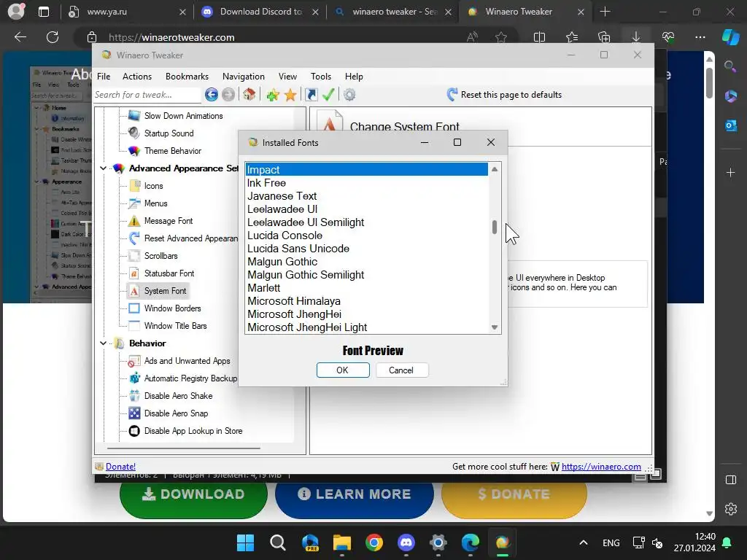Open Theme Behavior tweak

pos(172,151)
